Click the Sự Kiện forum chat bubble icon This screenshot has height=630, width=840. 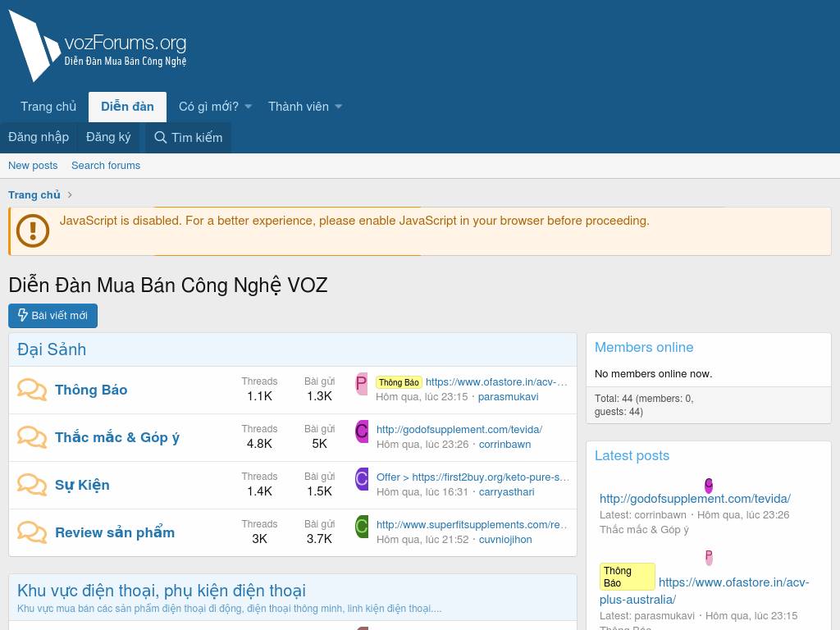32,485
